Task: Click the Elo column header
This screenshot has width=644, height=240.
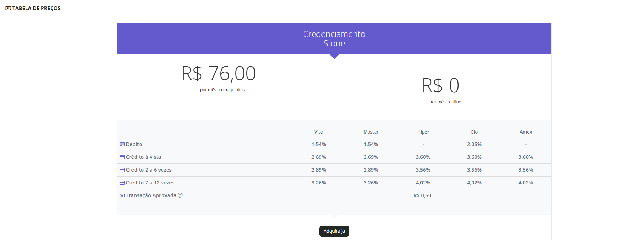Action: coord(475,132)
